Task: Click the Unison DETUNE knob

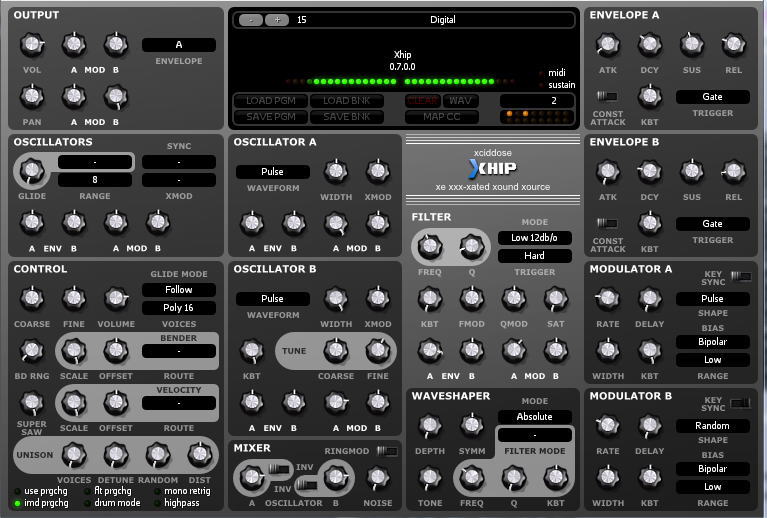Action: pos(116,454)
